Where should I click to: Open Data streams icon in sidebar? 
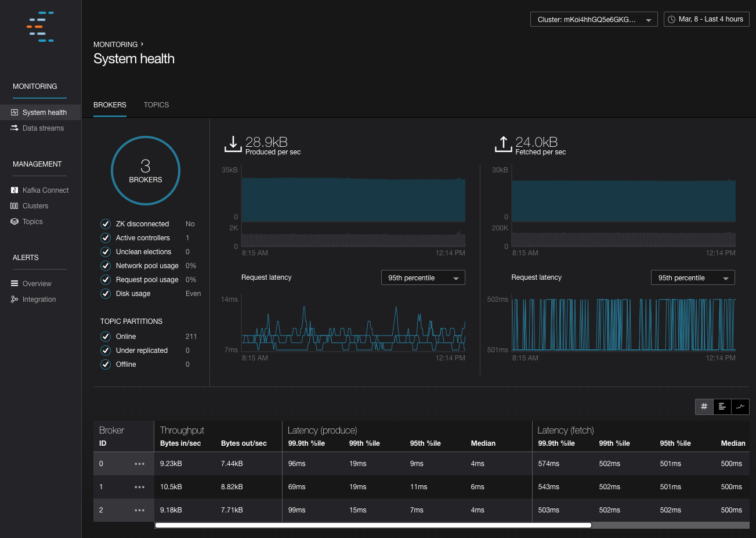(x=15, y=128)
